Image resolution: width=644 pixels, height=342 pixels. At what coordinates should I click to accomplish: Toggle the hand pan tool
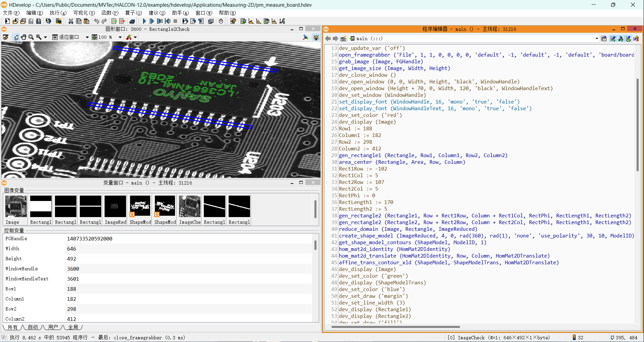coord(23,37)
